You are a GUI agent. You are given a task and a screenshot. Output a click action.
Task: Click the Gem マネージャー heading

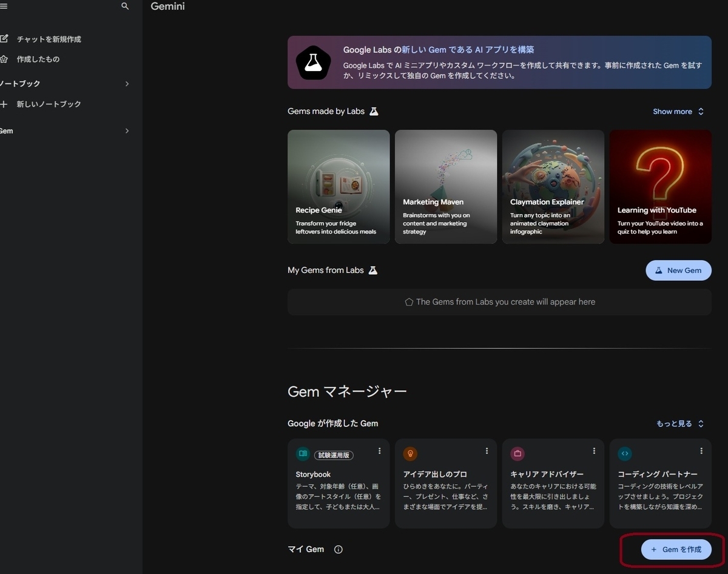click(x=347, y=391)
